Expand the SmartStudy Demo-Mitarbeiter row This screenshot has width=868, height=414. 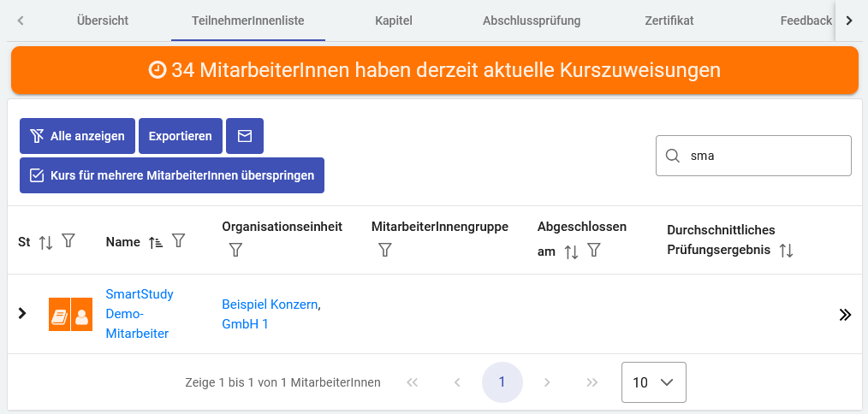pyautogui.click(x=23, y=314)
